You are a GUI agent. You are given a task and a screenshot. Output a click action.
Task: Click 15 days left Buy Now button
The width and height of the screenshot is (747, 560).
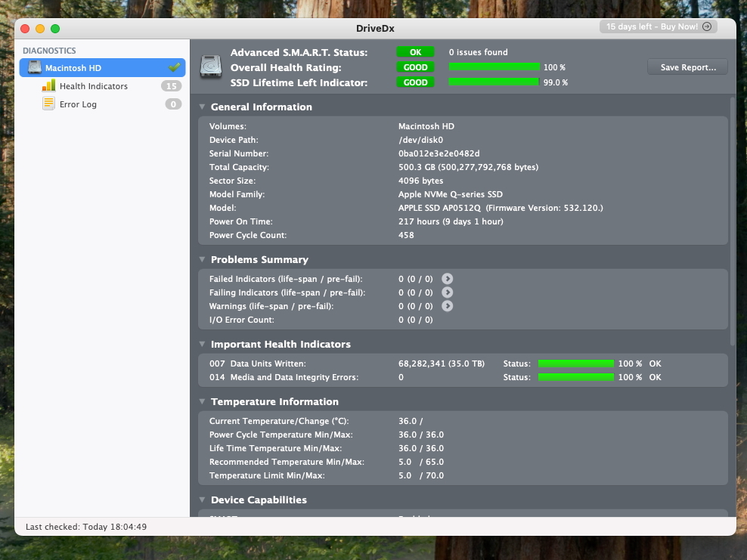[x=659, y=26]
